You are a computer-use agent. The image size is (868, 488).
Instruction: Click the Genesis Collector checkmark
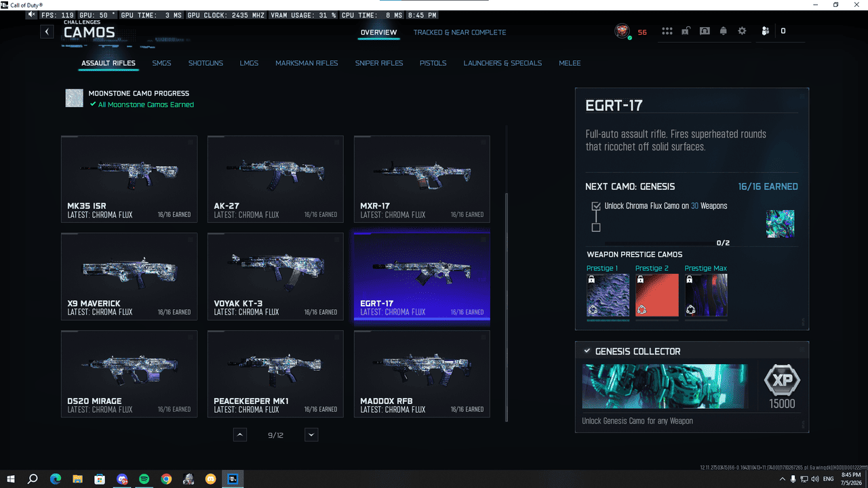click(x=587, y=351)
